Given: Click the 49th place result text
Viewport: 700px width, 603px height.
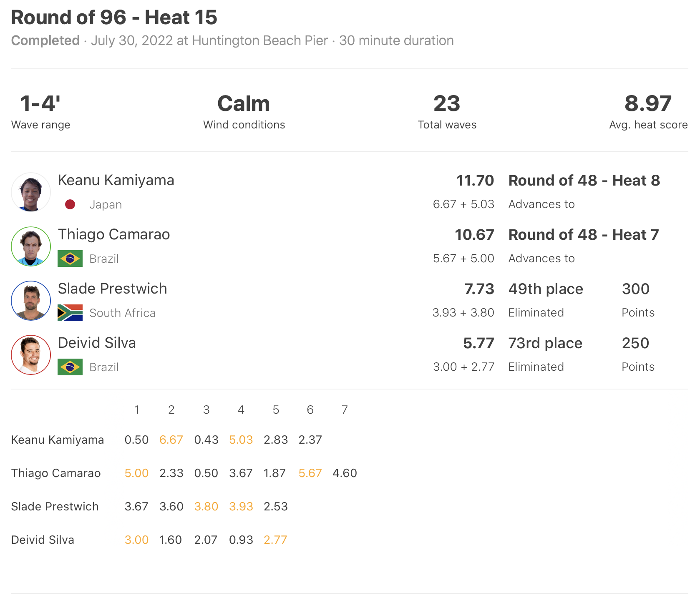Looking at the screenshot, I should pyautogui.click(x=546, y=289).
